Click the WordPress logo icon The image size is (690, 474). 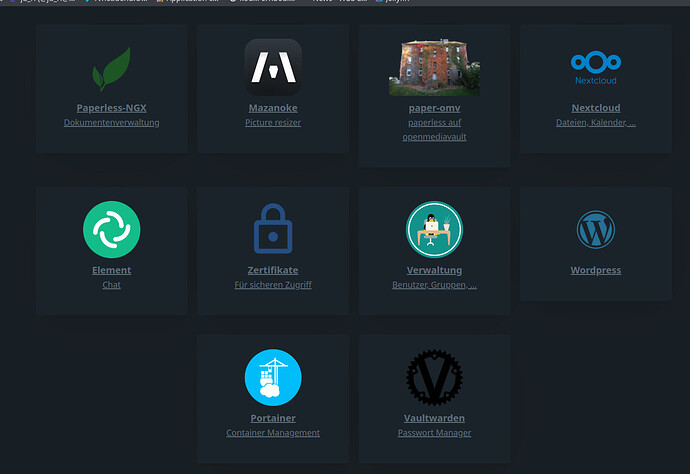click(x=596, y=229)
